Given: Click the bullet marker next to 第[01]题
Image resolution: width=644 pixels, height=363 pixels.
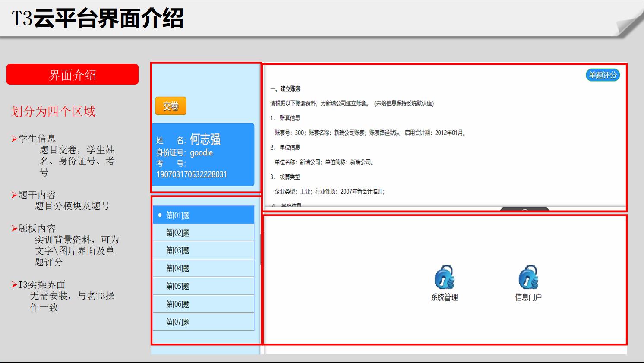Looking at the screenshot, I should (x=160, y=215).
